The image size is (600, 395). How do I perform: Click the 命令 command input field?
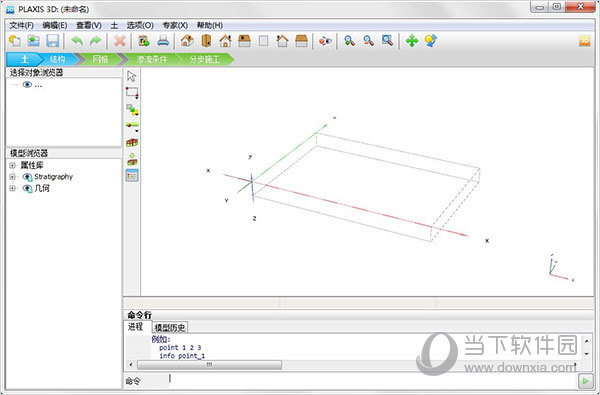point(372,380)
